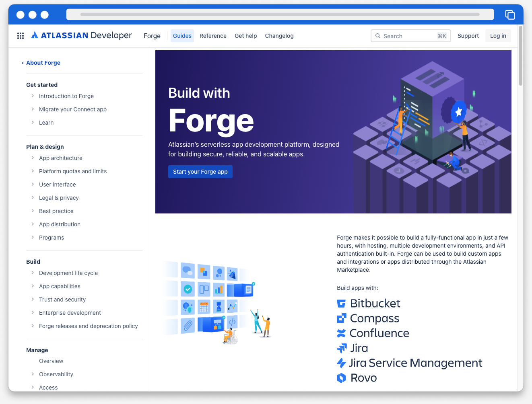Open App distribution sidebar link
532x404 pixels.
point(60,224)
